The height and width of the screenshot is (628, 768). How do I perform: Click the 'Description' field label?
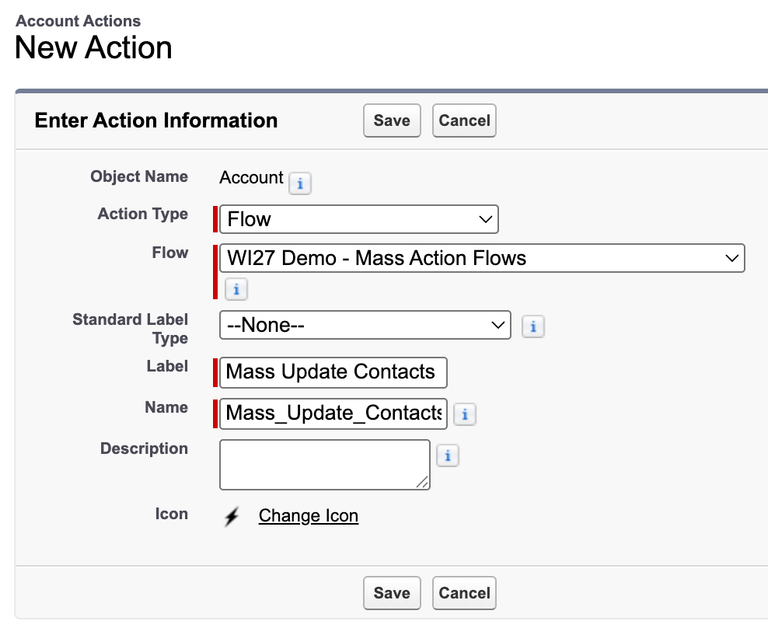144,448
